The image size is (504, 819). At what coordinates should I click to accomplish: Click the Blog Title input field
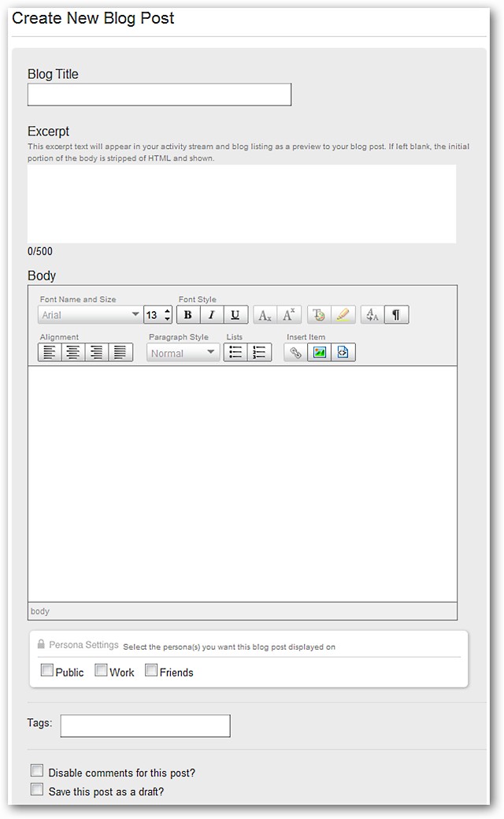(159, 94)
